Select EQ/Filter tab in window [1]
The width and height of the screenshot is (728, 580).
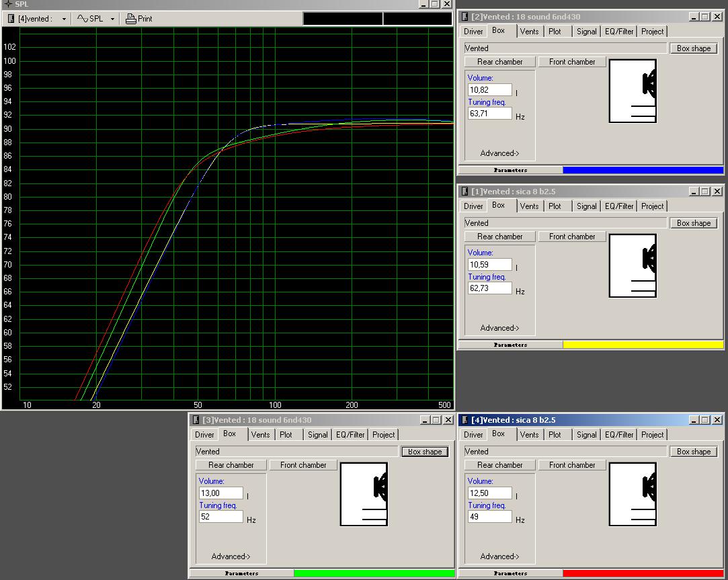(619, 206)
